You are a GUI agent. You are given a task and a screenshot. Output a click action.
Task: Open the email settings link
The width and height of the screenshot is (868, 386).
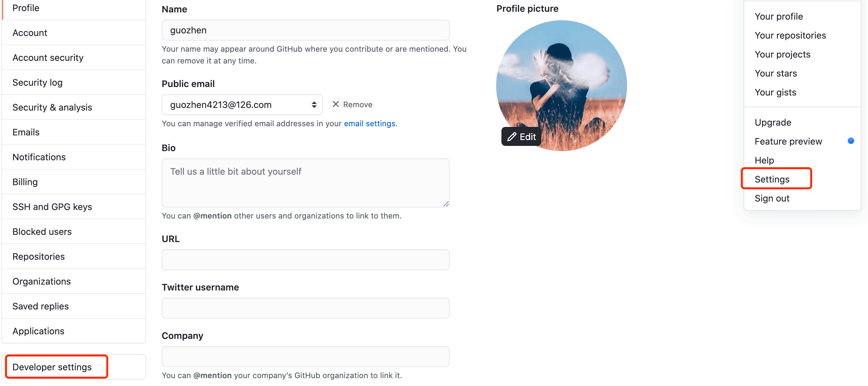[x=369, y=124]
